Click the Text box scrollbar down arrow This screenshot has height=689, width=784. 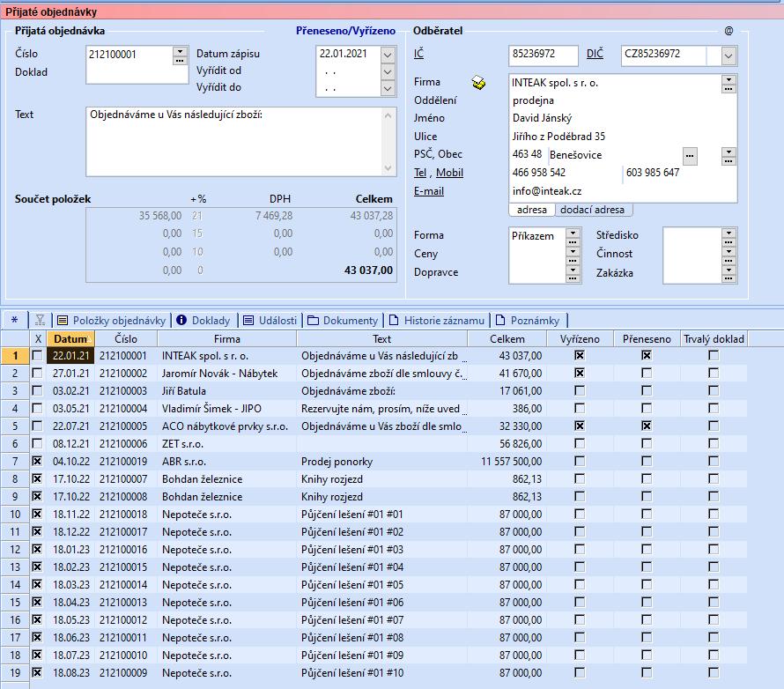point(388,168)
